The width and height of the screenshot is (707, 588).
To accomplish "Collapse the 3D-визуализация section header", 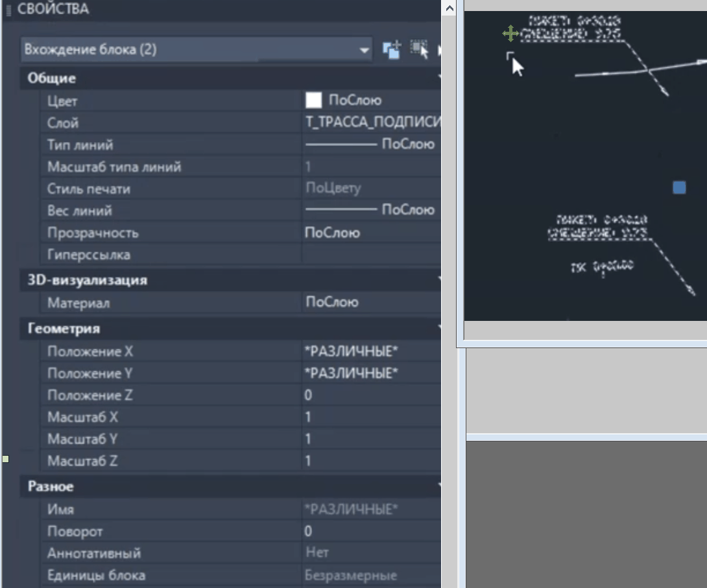I will coord(87,281).
